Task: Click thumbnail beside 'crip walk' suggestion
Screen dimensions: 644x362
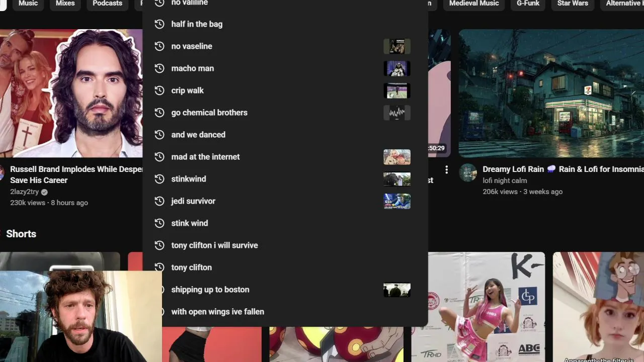Action: pyautogui.click(x=397, y=90)
